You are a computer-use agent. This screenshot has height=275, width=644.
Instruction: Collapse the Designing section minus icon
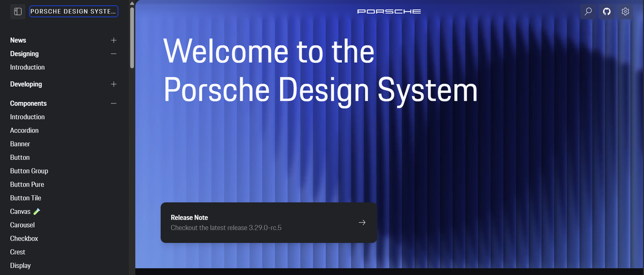point(113,54)
